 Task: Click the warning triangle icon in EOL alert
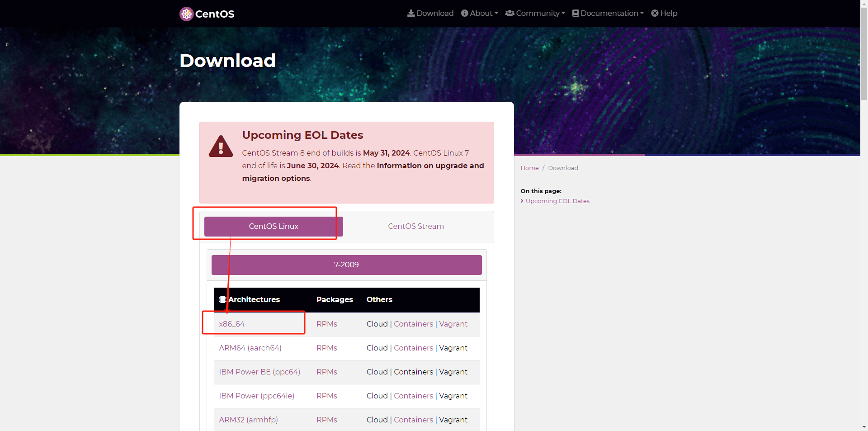tap(221, 147)
